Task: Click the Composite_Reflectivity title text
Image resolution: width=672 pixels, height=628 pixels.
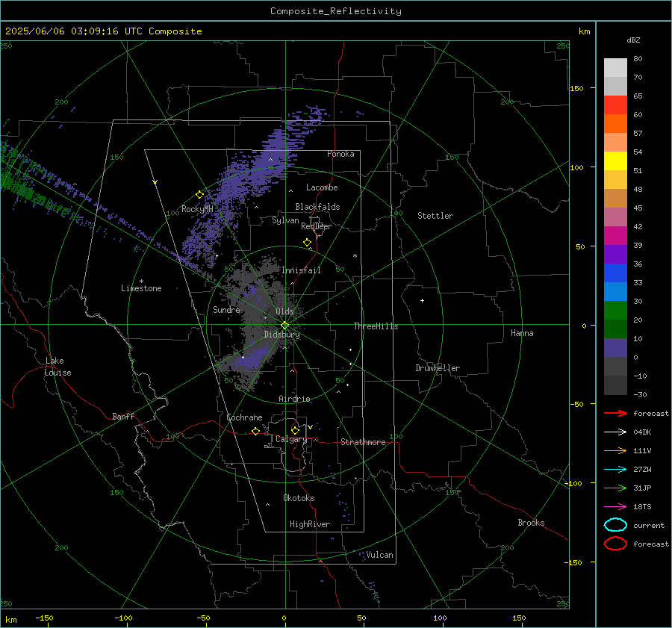Action: point(335,11)
